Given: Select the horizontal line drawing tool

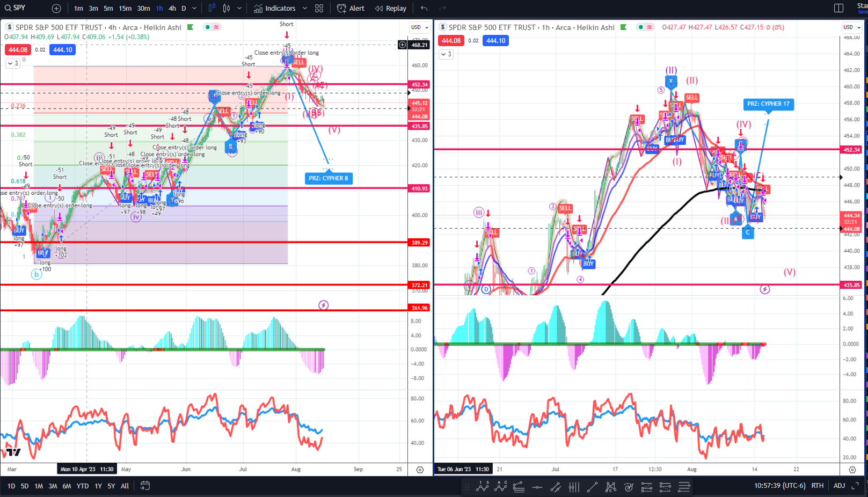Looking at the screenshot, I should pos(537,487).
